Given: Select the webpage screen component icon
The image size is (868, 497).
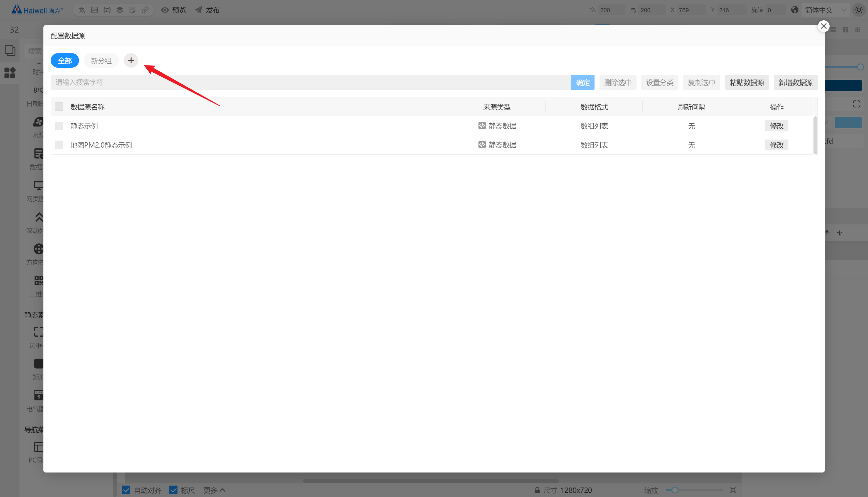Looking at the screenshot, I should pos(38,185).
